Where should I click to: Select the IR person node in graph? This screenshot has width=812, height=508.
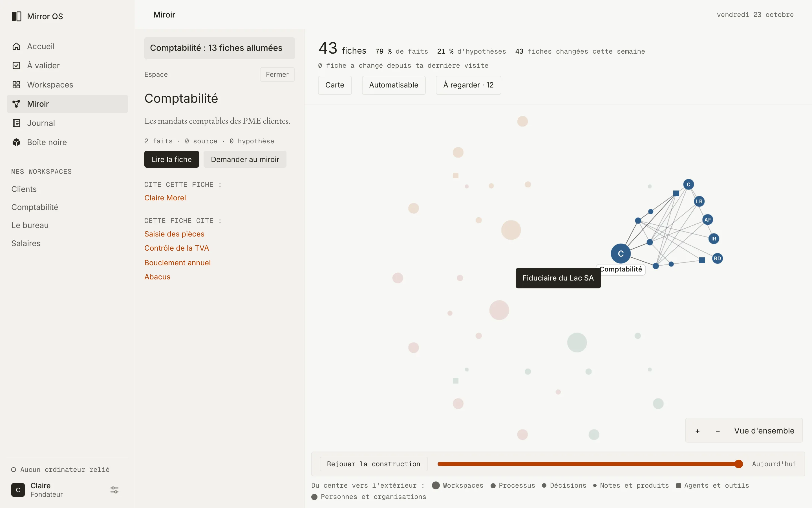click(714, 238)
